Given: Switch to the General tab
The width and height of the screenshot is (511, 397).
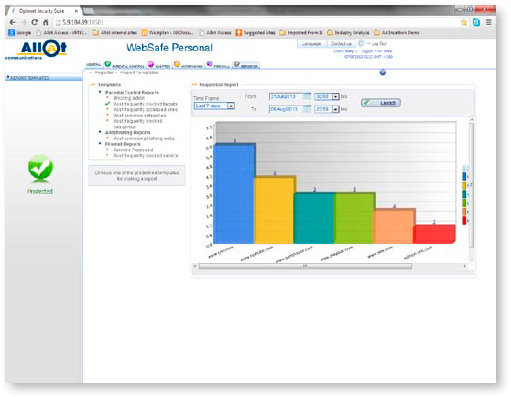Looking at the screenshot, I should tap(94, 65).
